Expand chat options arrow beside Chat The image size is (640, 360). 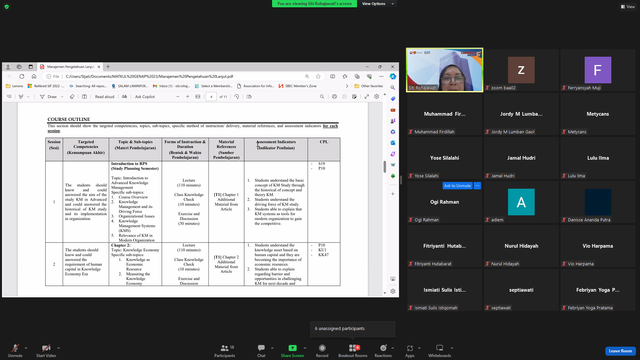click(x=272, y=348)
